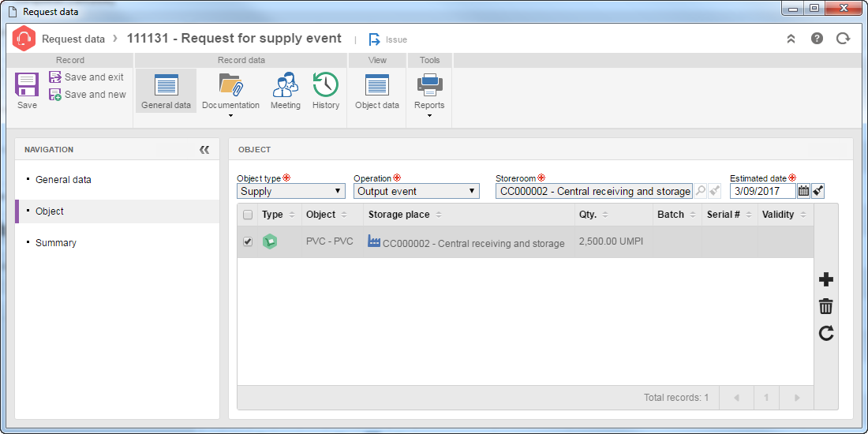Open the Documentation folder icon

pos(231,84)
